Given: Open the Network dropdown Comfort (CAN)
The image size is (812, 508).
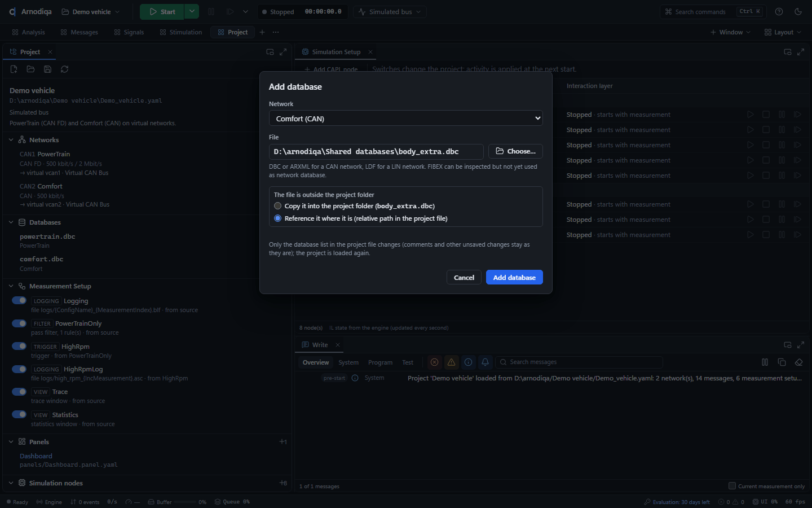Looking at the screenshot, I should (x=406, y=119).
